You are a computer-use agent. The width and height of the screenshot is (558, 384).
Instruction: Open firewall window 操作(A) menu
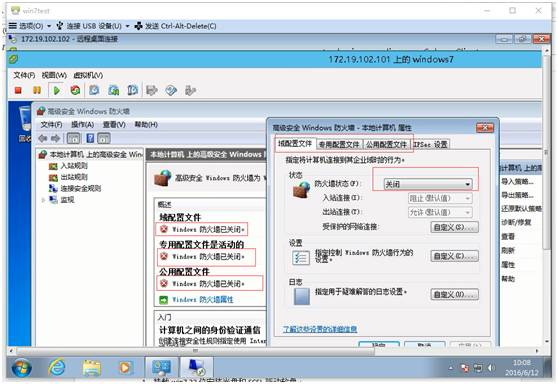tap(82, 125)
